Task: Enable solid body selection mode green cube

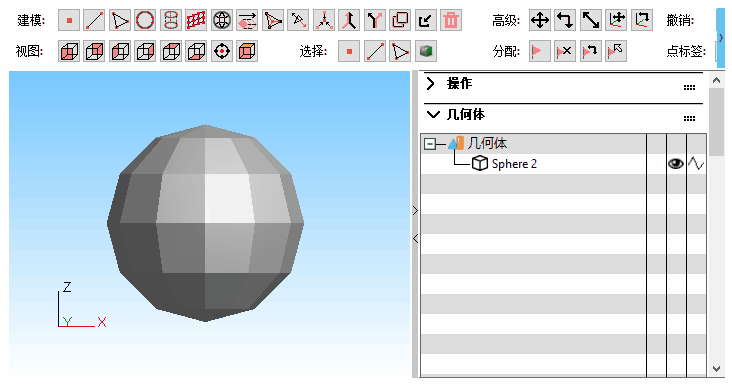Action: click(x=425, y=51)
